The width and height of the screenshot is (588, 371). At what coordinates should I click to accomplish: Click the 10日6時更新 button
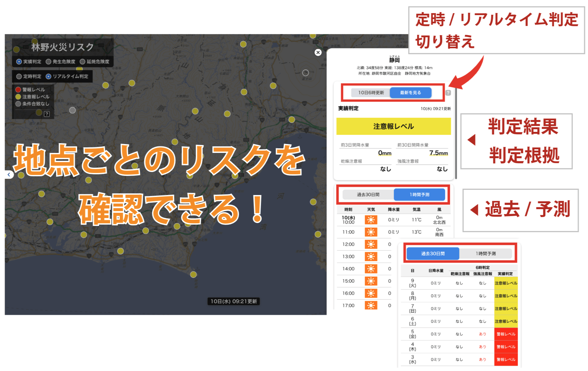(371, 93)
